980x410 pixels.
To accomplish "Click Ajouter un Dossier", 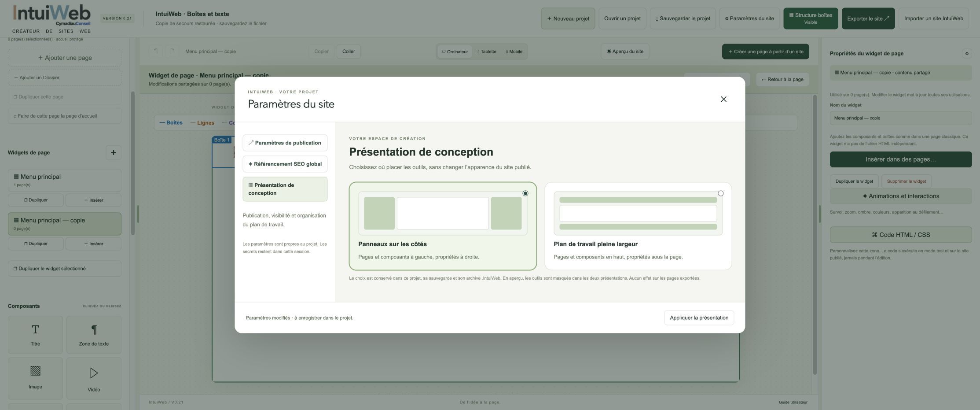I will (x=65, y=78).
